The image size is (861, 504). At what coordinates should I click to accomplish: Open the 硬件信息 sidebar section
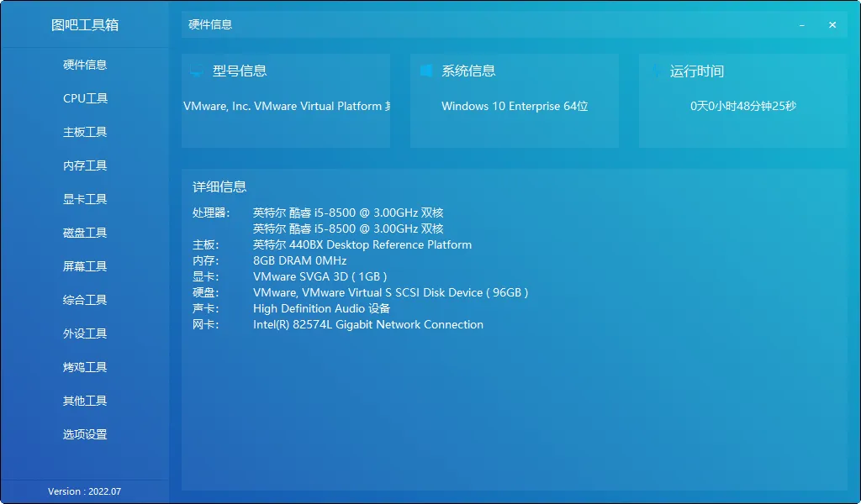tap(85, 65)
